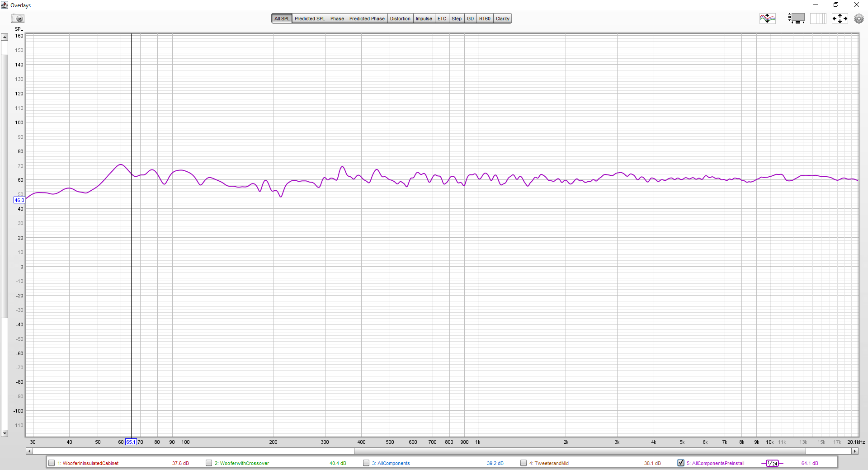Click the AllComponentsPreInstall legend label
Screen dimensions: 868x470
pos(715,463)
